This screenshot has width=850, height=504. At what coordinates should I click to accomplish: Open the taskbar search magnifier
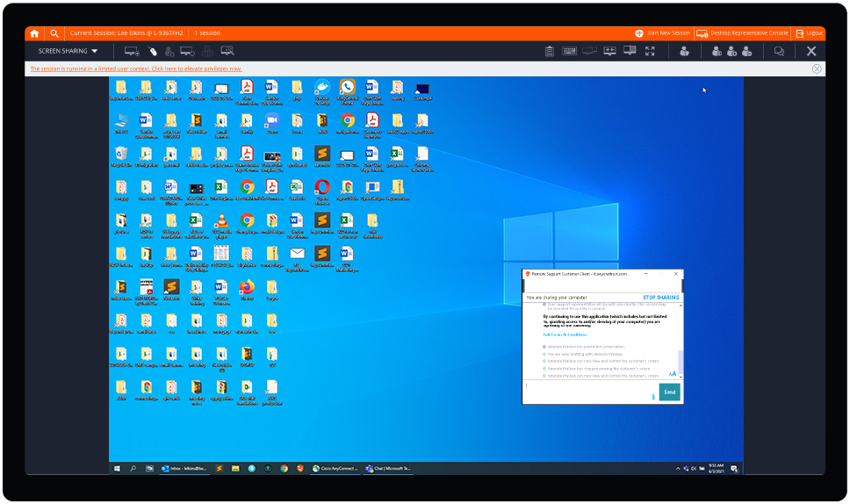133,469
